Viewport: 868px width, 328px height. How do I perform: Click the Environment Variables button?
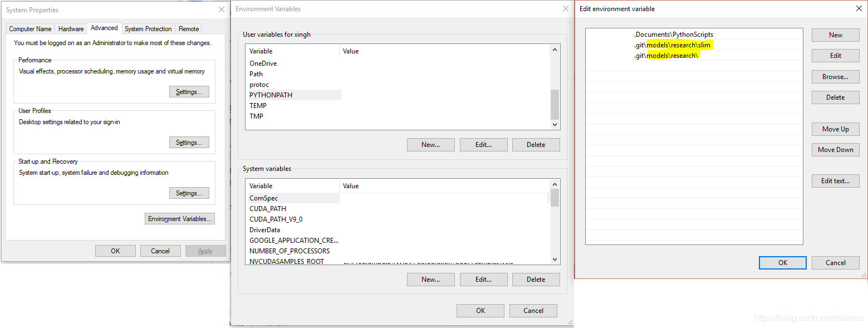pos(180,219)
